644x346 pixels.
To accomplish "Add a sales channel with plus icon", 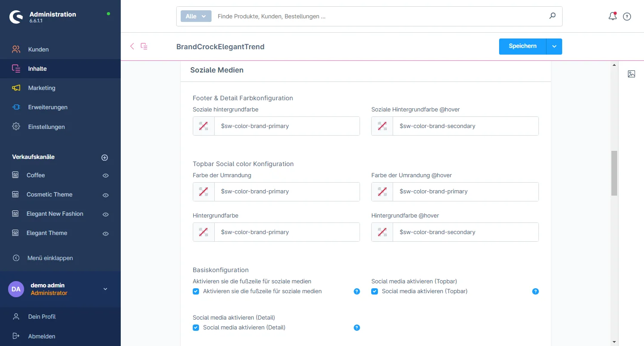I will 105,158.
